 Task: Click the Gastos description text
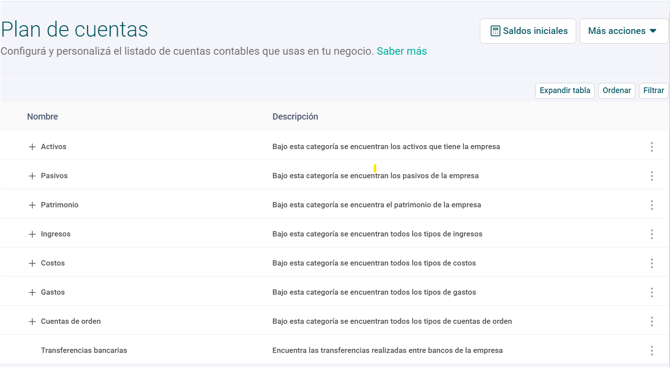click(x=374, y=292)
